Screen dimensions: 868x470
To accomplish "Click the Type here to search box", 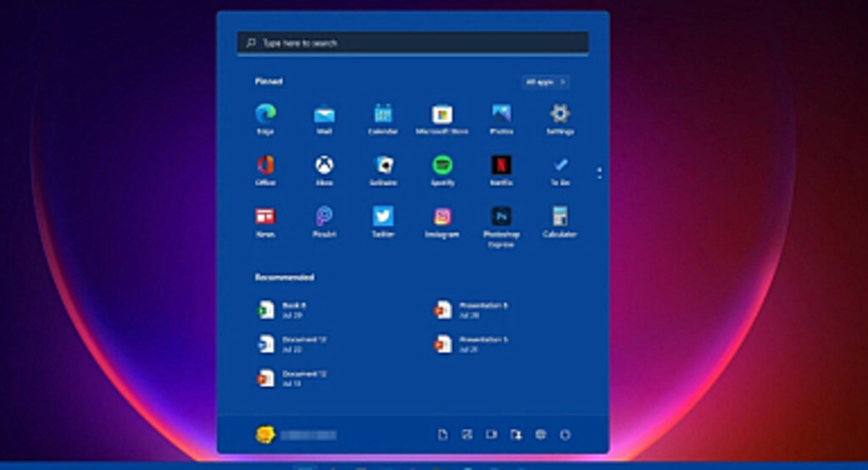I will [413, 43].
